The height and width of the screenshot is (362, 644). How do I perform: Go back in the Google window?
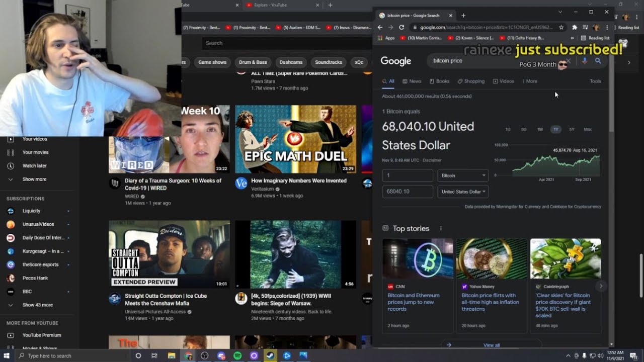pyautogui.click(x=380, y=27)
